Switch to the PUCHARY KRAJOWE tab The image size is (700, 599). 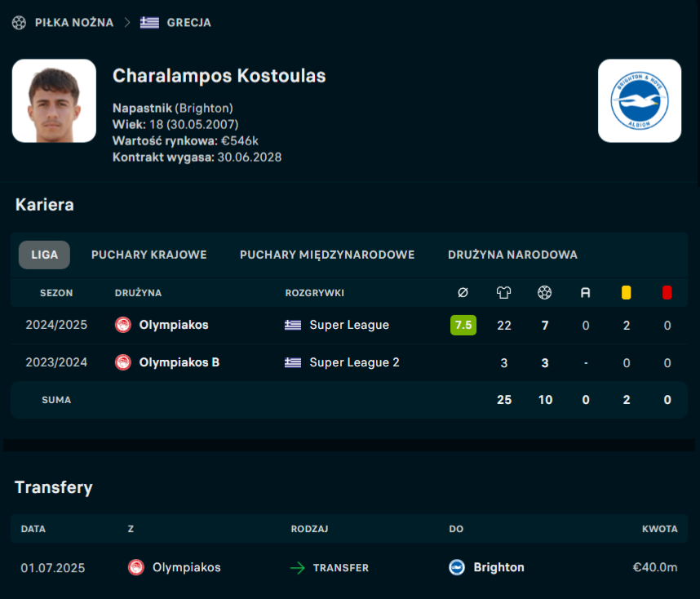point(149,255)
